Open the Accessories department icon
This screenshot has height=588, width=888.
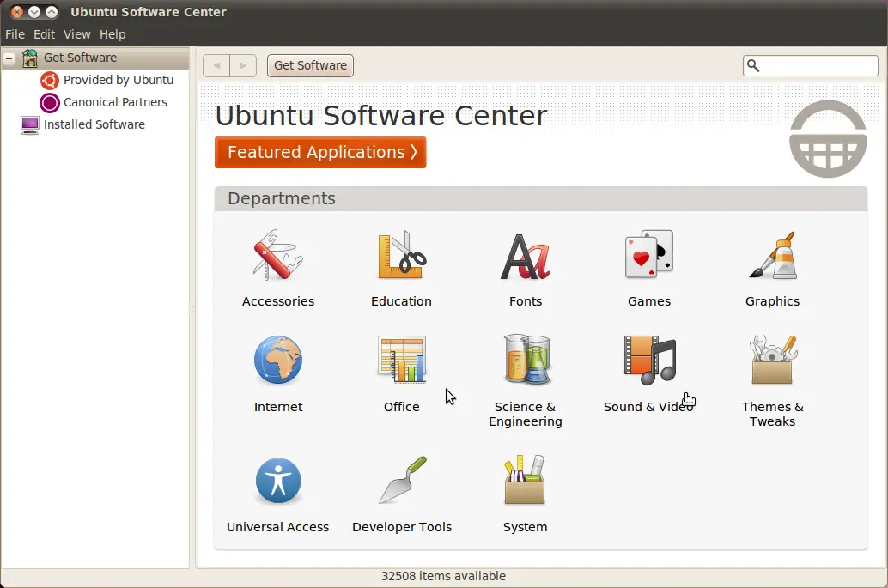click(x=278, y=255)
